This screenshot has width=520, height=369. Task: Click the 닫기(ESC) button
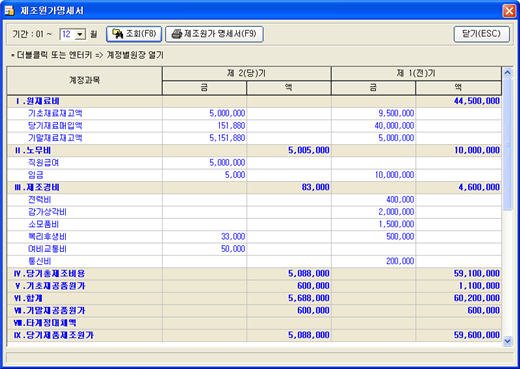click(x=482, y=34)
